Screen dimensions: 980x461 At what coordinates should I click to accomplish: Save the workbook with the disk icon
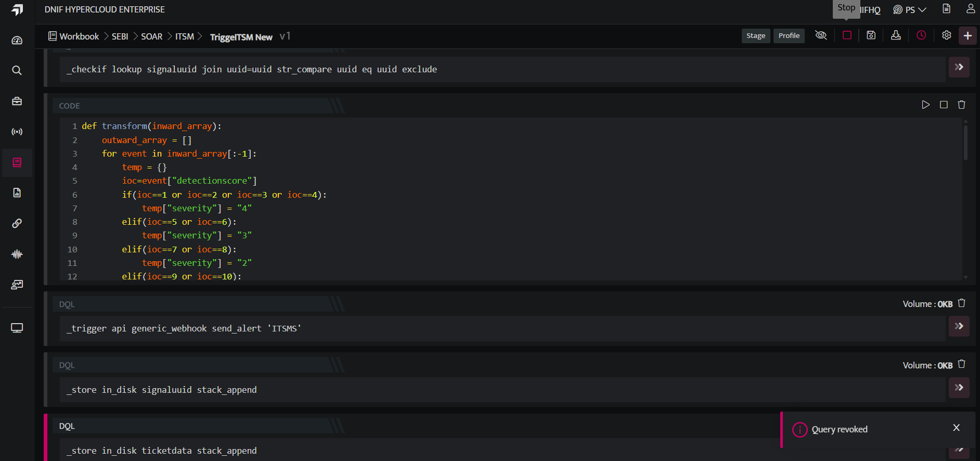click(x=871, y=35)
